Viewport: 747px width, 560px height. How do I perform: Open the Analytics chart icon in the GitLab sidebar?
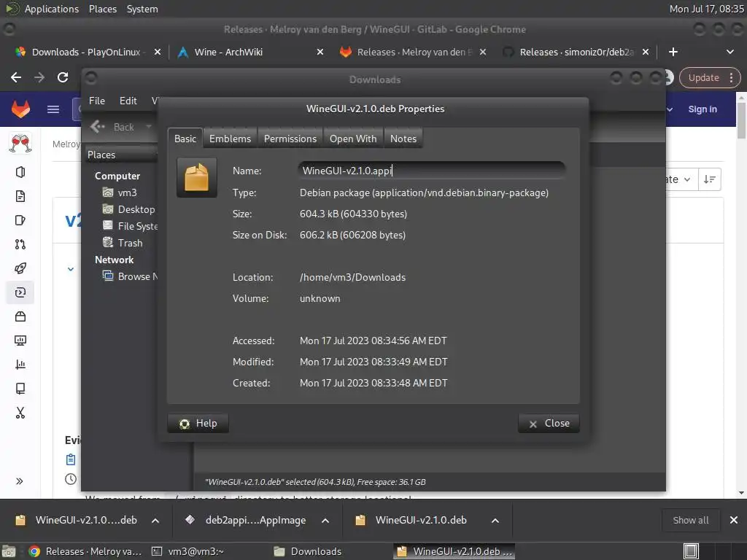coord(20,365)
